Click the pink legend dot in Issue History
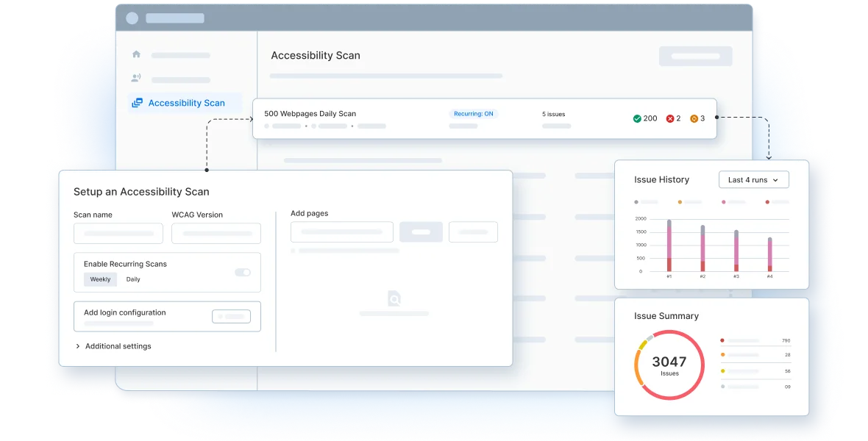 click(724, 202)
